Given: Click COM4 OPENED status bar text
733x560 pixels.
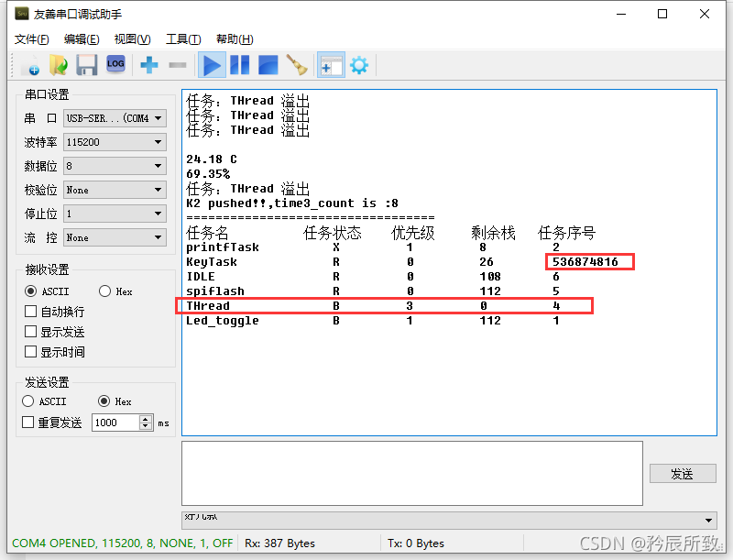Looking at the screenshot, I should (122, 544).
